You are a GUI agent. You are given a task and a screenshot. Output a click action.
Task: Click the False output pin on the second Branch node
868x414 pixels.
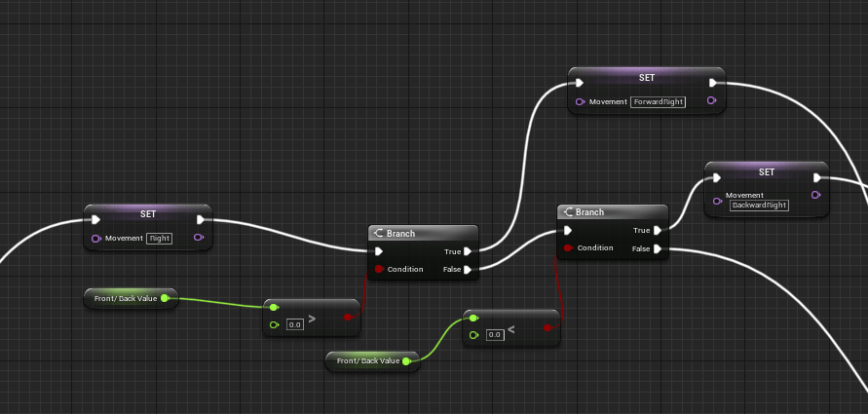click(658, 249)
